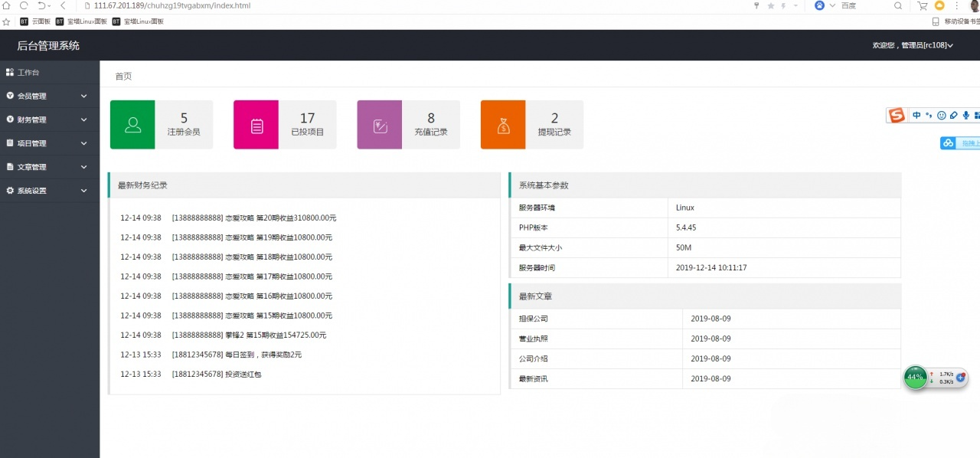
Task: Click the pink 已投项目 document icon
Action: point(256,124)
